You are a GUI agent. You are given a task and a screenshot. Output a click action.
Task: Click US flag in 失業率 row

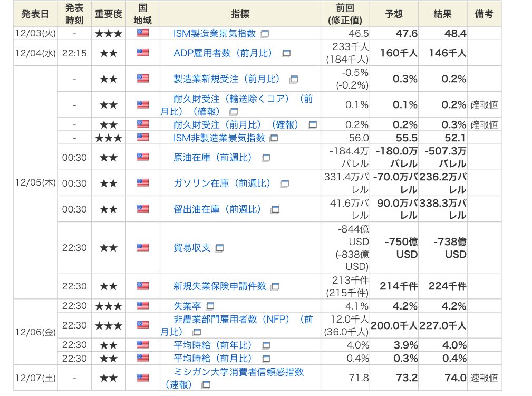coord(143,306)
